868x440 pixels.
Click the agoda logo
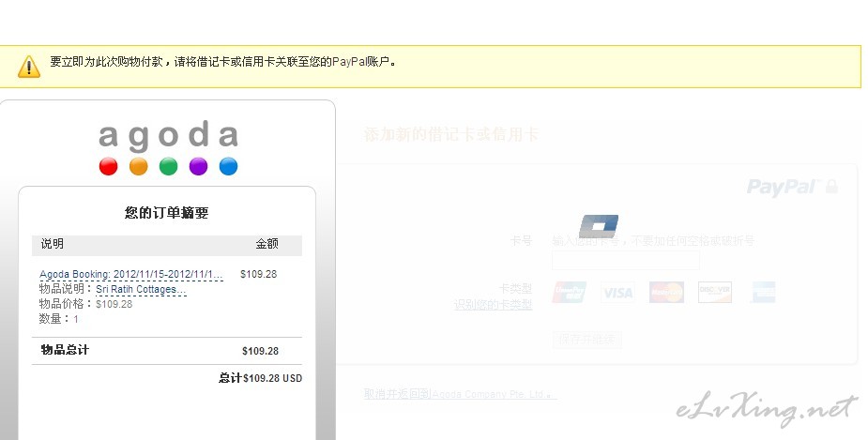[168, 147]
